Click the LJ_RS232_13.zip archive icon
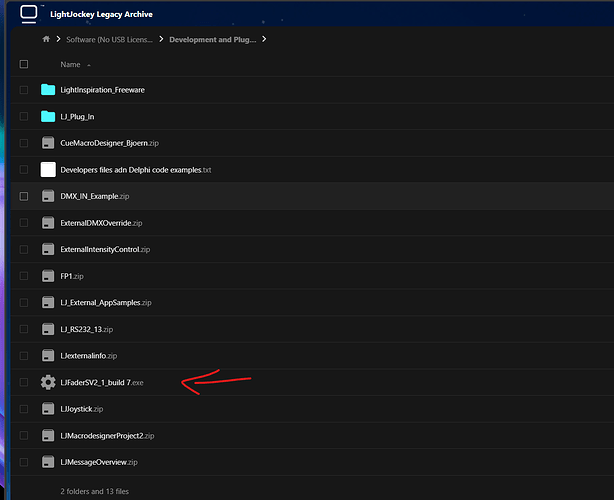Viewport: 614px width, 500px height. 48,329
